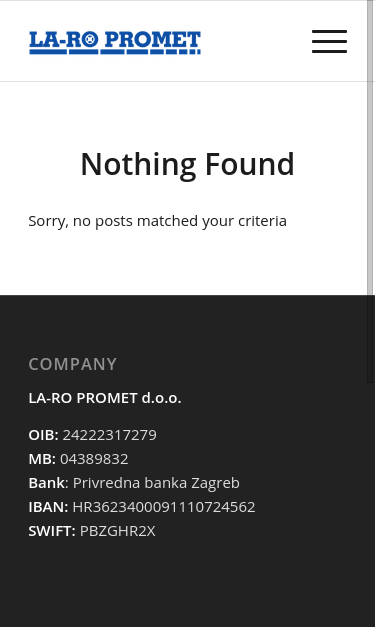Click the SWIFT code PBZGHR2X

click(x=118, y=531)
